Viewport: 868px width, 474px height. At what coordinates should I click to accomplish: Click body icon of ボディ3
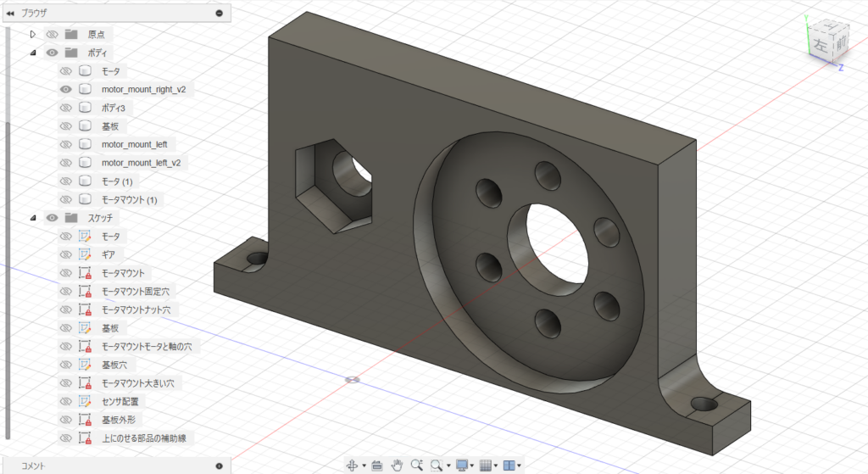[85, 108]
